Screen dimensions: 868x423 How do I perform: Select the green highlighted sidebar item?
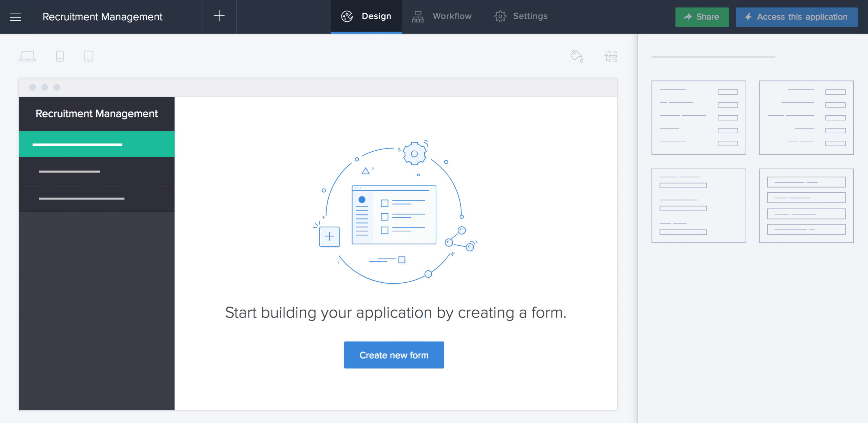[97, 145]
